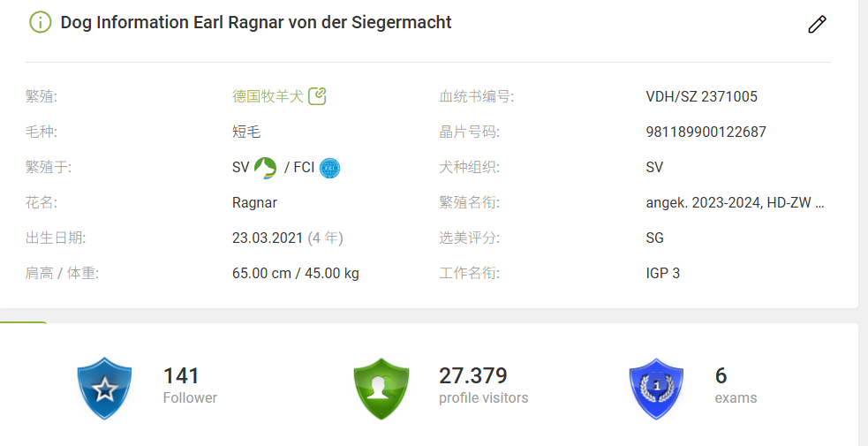
Task: Click the SV green dog logo icon
Action: pyautogui.click(x=265, y=168)
